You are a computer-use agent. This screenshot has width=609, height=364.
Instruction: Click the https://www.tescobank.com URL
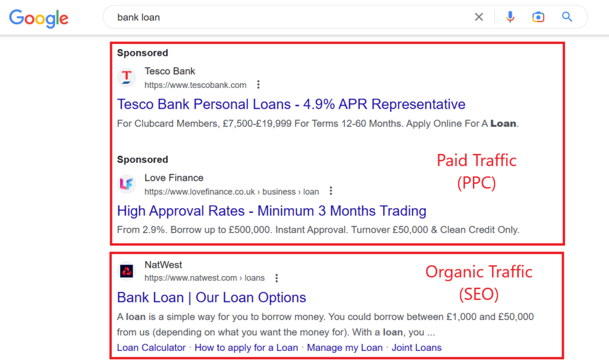(x=195, y=85)
